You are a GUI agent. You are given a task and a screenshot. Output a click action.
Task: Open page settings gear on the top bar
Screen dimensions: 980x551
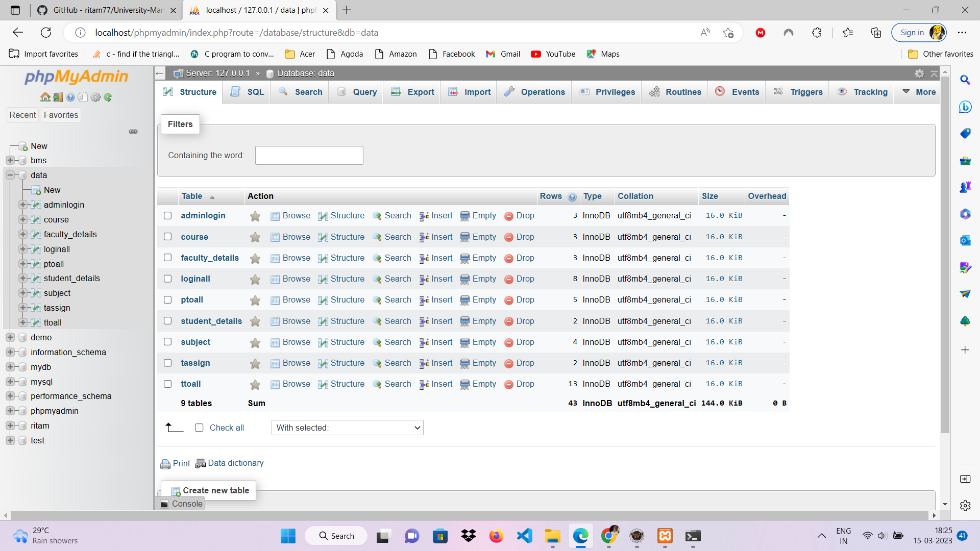920,73
